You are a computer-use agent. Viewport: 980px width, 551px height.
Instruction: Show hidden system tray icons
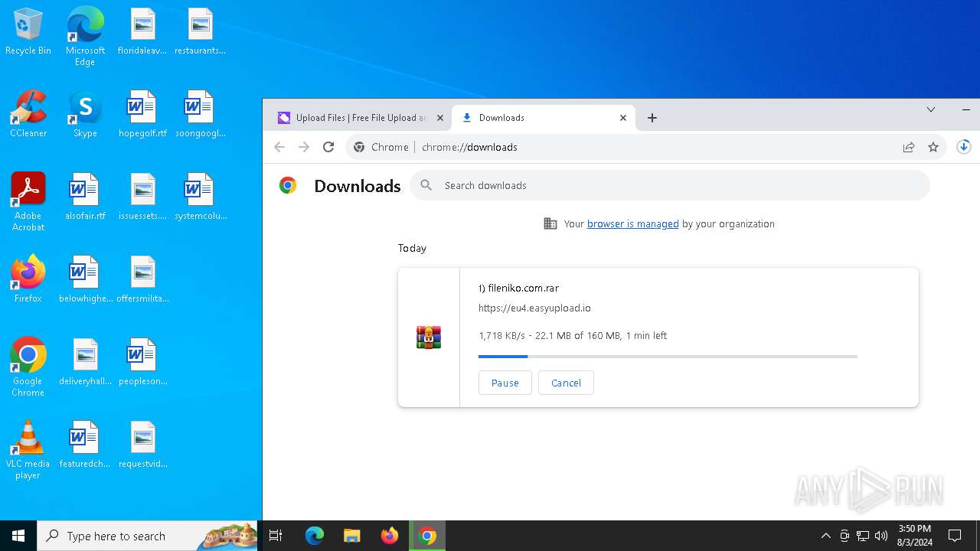pos(825,536)
